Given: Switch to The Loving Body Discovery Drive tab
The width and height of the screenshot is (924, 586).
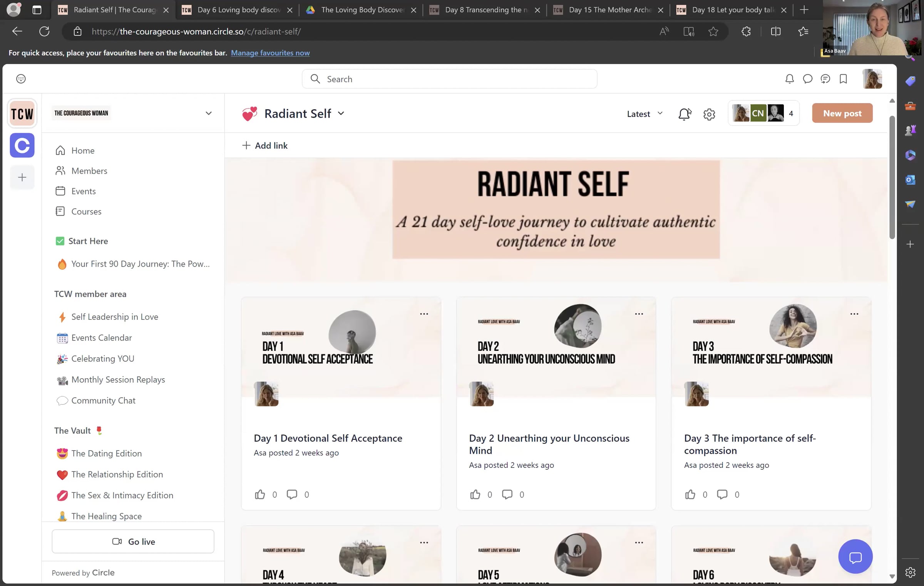Looking at the screenshot, I should click(x=361, y=10).
